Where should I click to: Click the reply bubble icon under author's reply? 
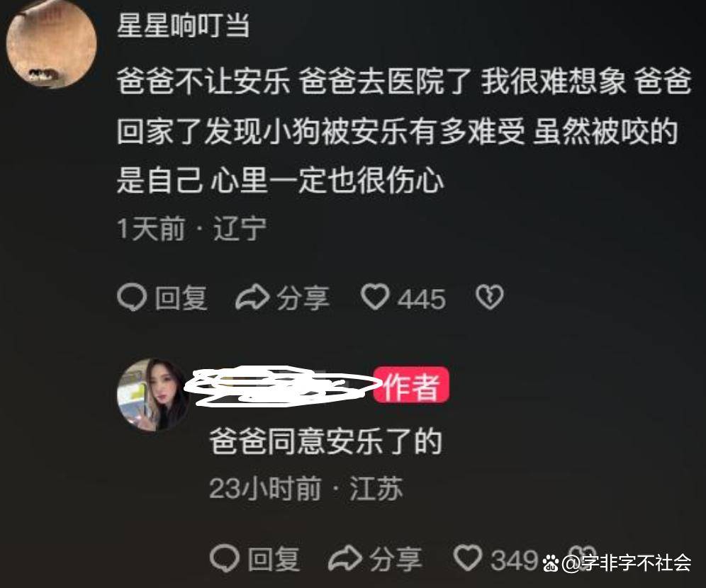(225, 558)
